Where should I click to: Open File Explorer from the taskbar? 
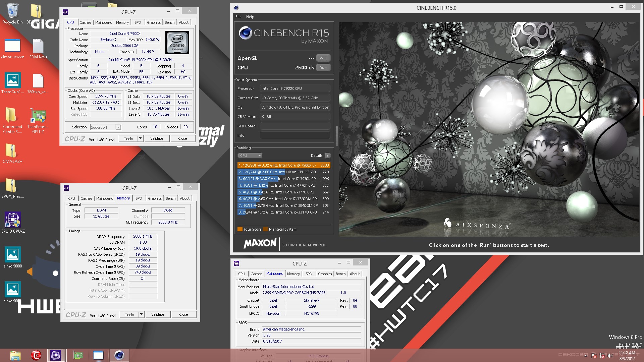click(15, 355)
